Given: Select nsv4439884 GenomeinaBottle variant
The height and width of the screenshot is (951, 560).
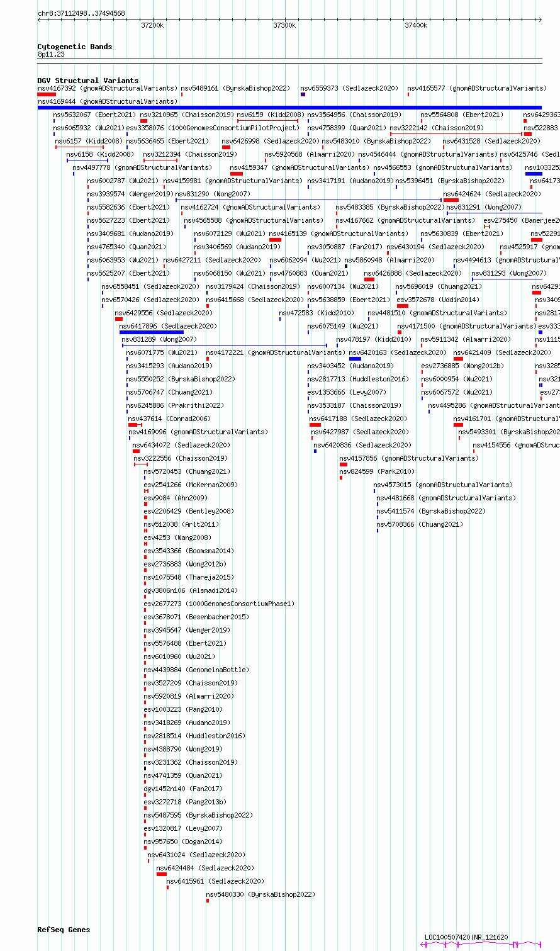Looking at the screenshot, I should tap(196, 670).
